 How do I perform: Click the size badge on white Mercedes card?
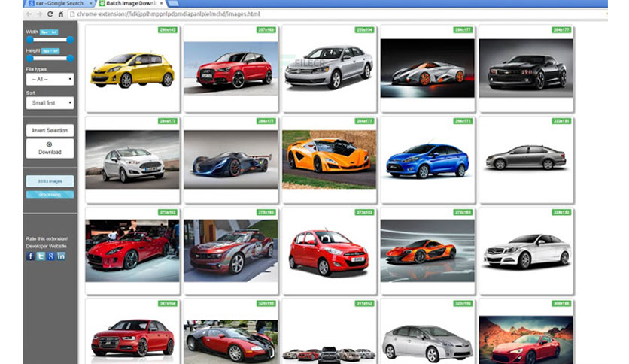pyautogui.click(x=561, y=212)
